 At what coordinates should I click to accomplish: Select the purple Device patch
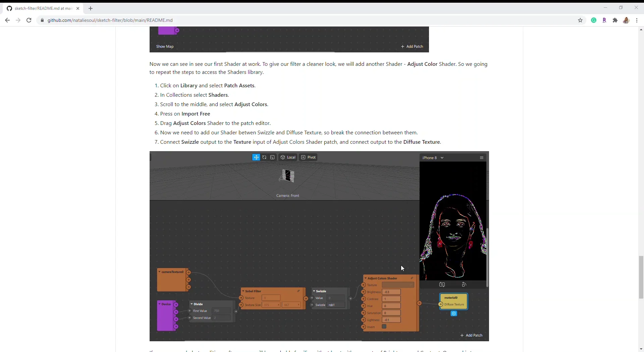(x=166, y=315)
